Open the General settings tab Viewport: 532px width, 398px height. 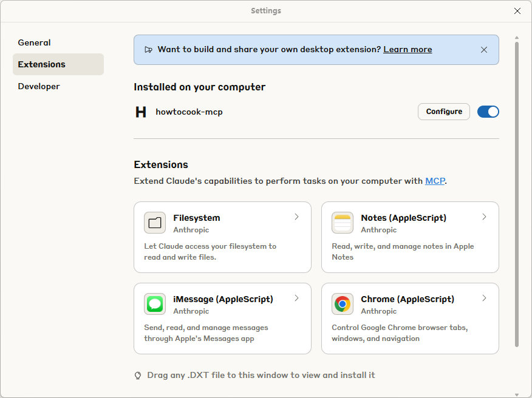coord(35,42)
